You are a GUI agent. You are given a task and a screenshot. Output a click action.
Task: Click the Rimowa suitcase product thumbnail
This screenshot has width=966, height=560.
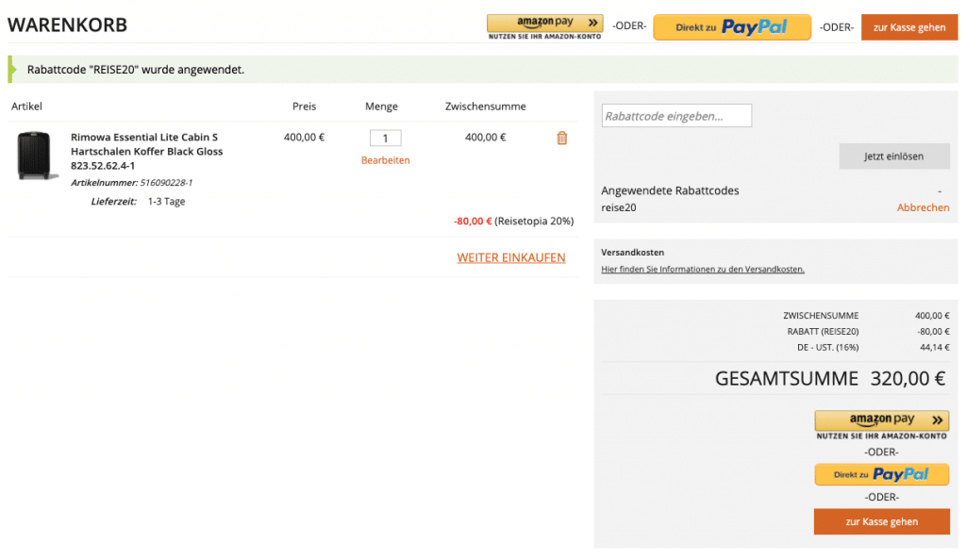(x=38, y=156)
